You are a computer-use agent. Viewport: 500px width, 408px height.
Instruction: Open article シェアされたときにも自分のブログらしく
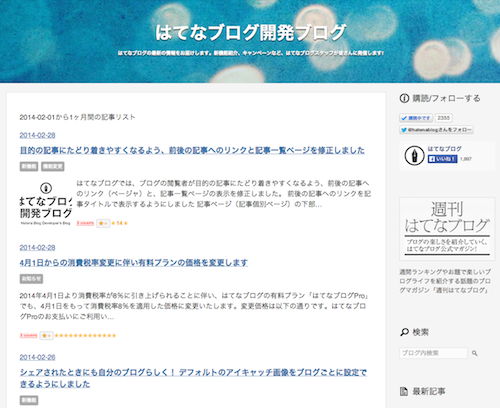pyautogui.click(x=193, y=378)
